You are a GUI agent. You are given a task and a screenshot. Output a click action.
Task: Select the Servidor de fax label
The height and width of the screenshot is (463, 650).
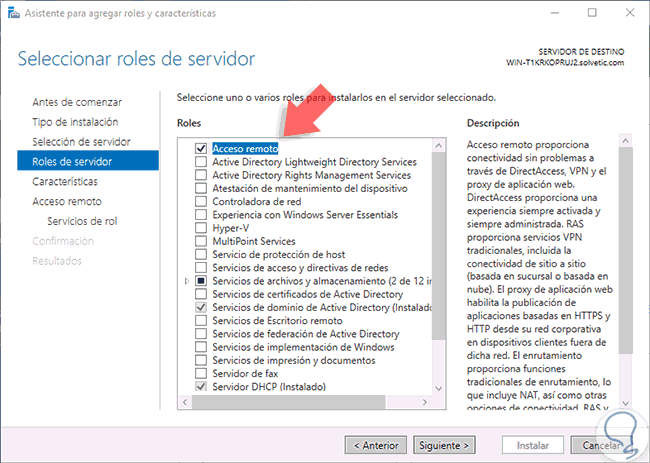[245, 374]
